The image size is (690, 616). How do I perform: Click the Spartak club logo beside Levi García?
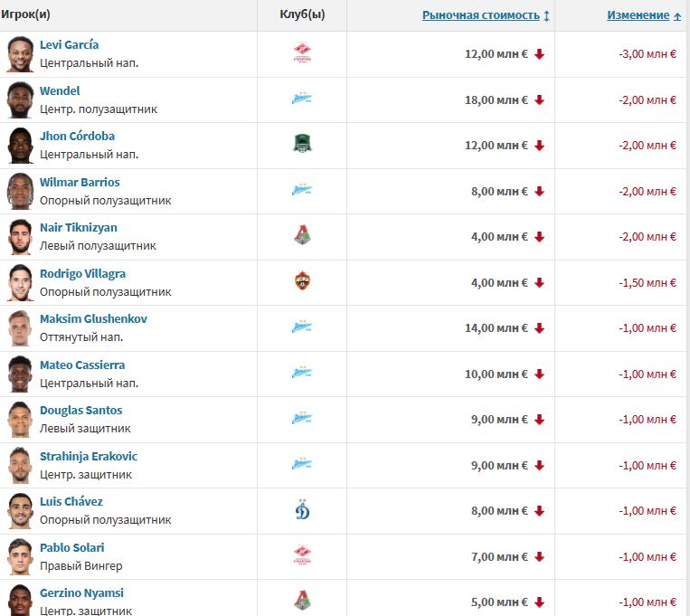point(302,53)
